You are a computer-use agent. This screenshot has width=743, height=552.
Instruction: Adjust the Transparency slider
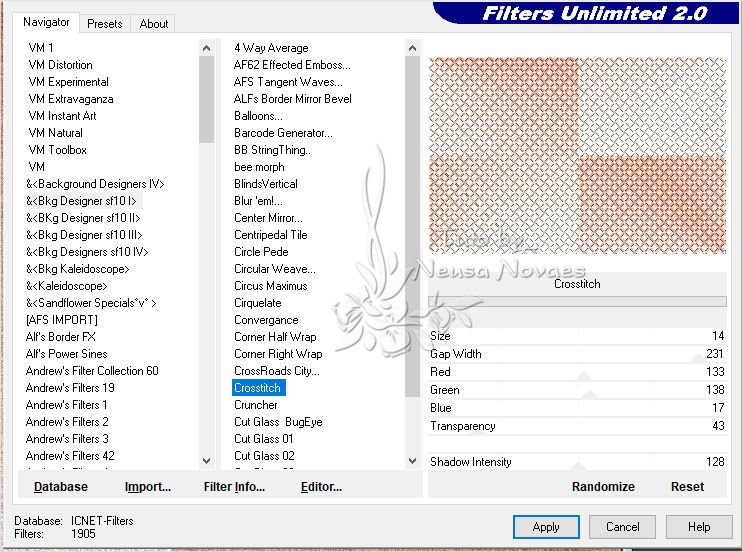[577, 426]
